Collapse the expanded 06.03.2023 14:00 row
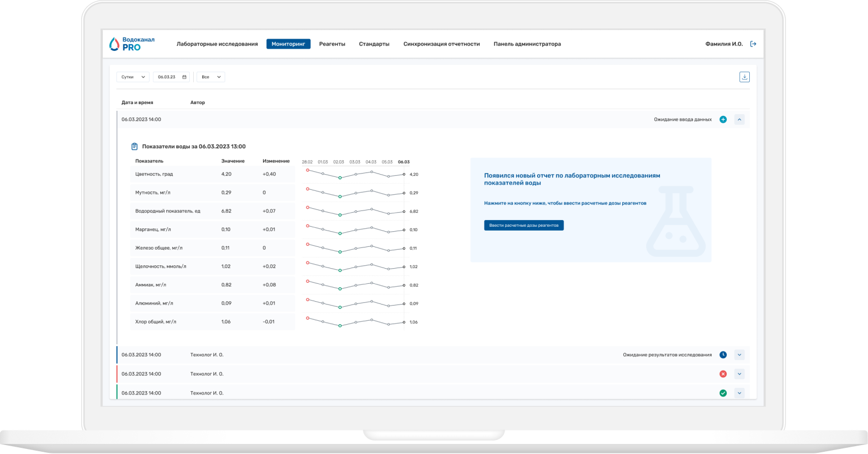Viewport: 868px width, 454px height. click(x=739, y=119)
